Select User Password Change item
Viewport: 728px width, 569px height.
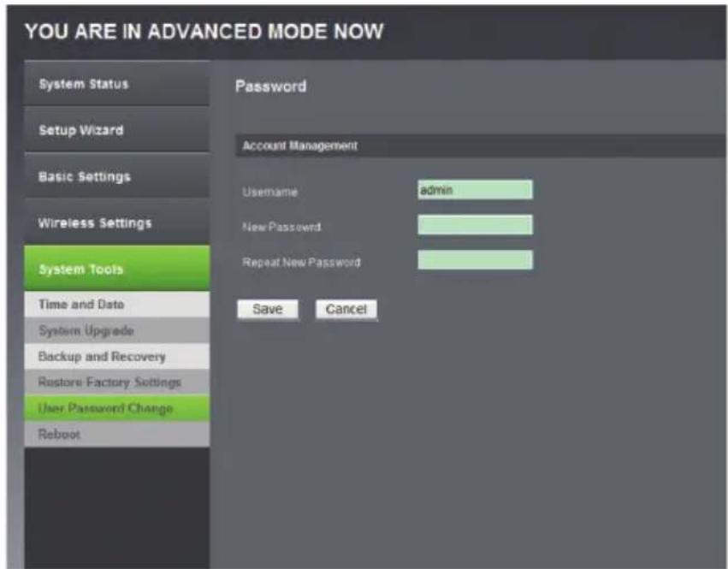coord(116,408)
